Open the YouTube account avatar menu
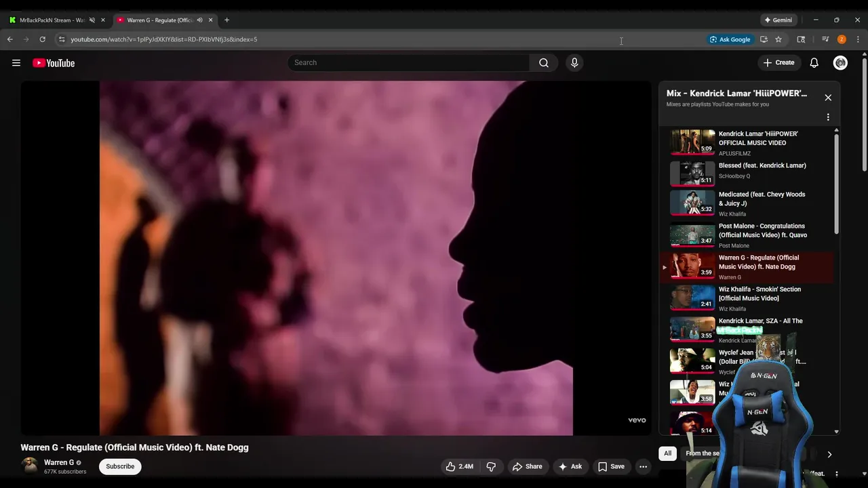This screenshot has height=488, width=868. point(840,63)
